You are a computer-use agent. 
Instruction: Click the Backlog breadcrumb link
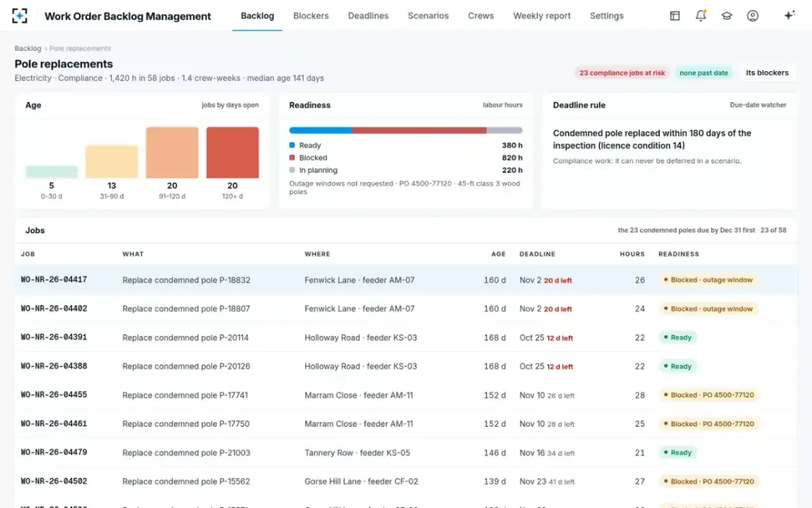pyautogui.click(x=28, y=48)
